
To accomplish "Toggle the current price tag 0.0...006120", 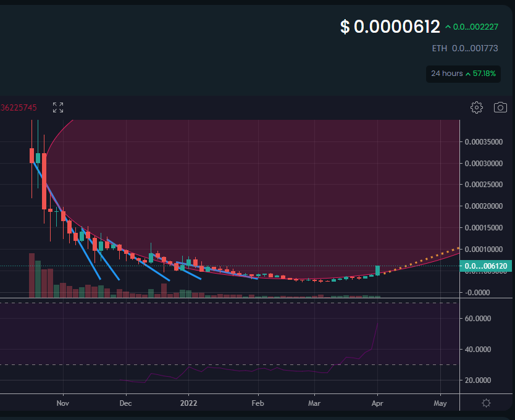I will (485, 266).
